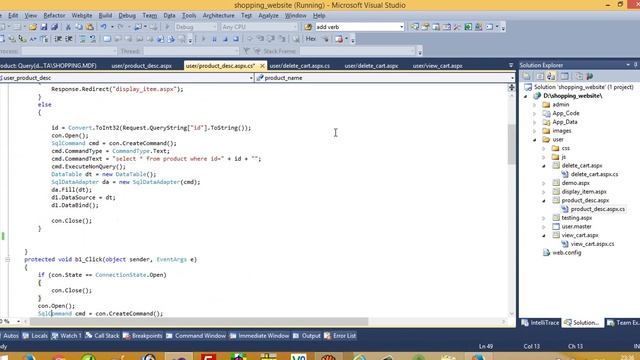Click the ASP.NET Configuration icon in Solution Explorer
Viewport: 640px width, 360px height.
point(589,76)
